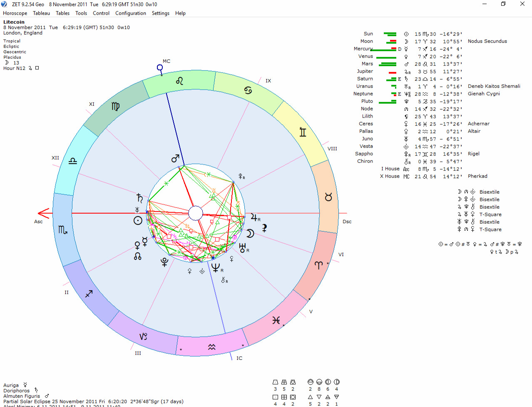Open the Tableau menu

click(x=41, y=13)
